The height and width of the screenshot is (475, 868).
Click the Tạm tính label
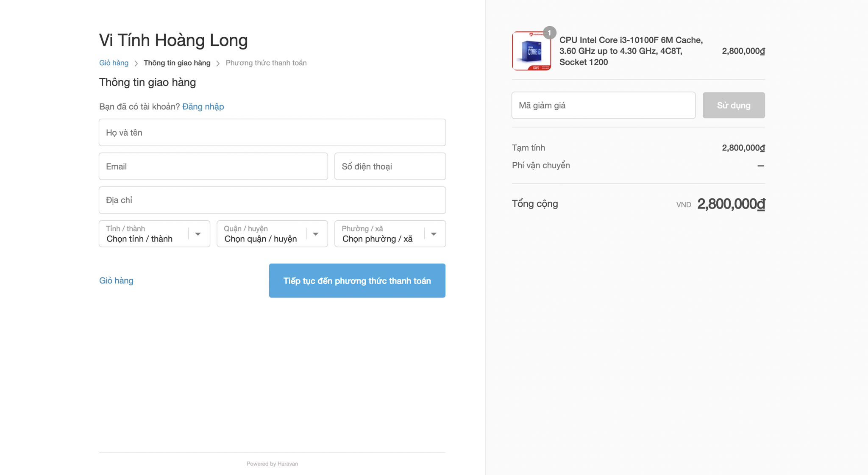529,148
